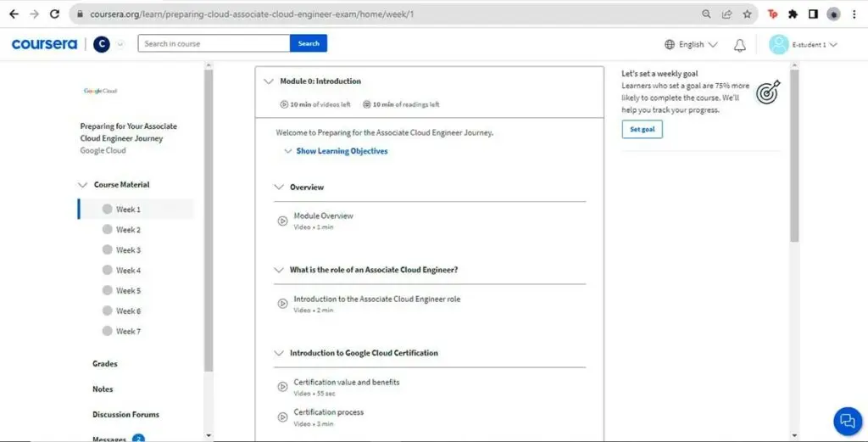
Task: Click the Week 7 status circle
Action: coord(108,331)
